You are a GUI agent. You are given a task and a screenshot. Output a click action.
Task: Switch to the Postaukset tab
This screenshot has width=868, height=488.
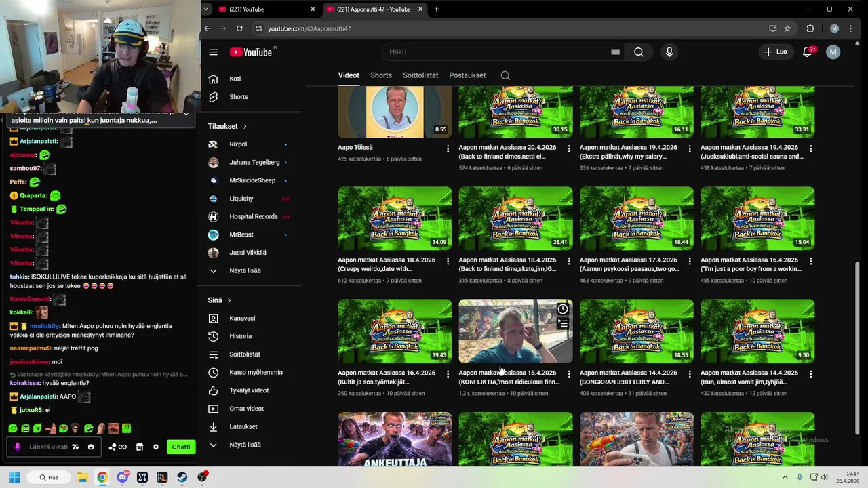(467, 75)
